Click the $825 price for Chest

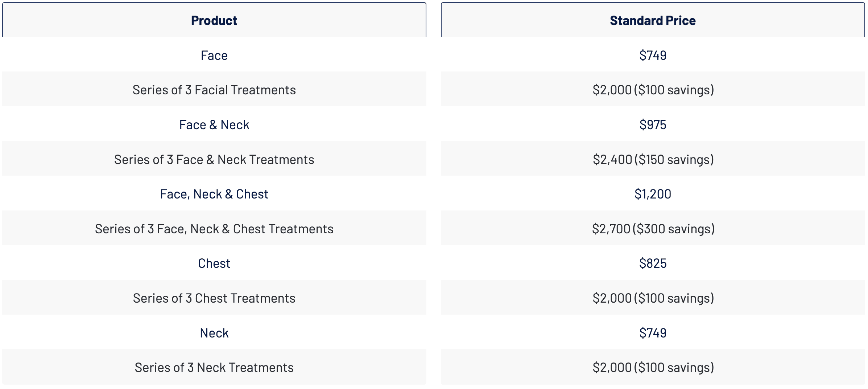[653, 263]
